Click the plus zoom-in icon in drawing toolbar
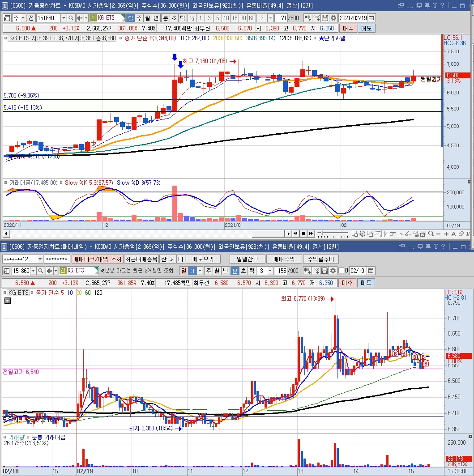Screen dimensions: 474x476 446,234
